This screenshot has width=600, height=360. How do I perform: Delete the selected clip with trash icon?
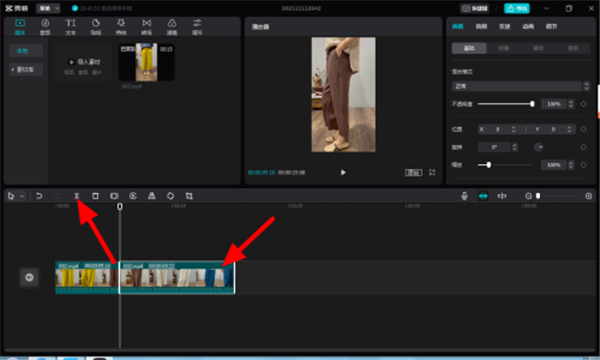(x=95, y=196)
